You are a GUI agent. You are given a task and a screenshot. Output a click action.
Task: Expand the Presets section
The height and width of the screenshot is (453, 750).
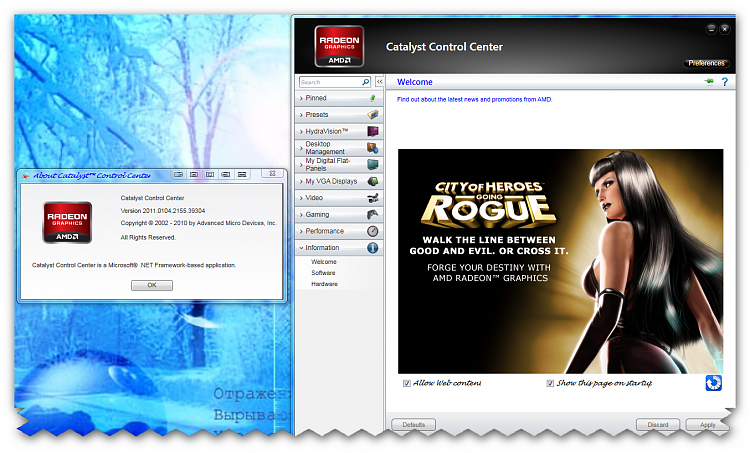pyautogui.click(x=339, y=115)
